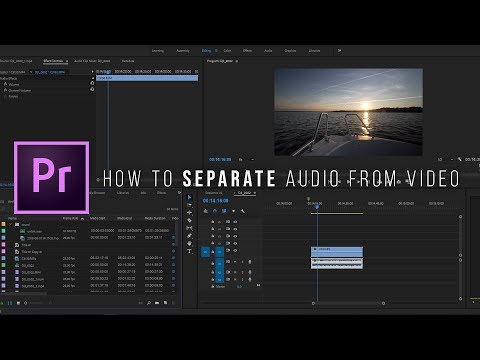Switch to the Audio workspace
Image resolution: width=480 pixels, height=360 pixels.
pos(268,51)
